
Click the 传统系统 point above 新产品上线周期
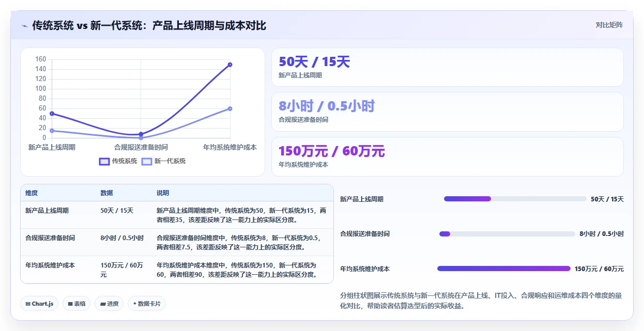coord(52,114)
